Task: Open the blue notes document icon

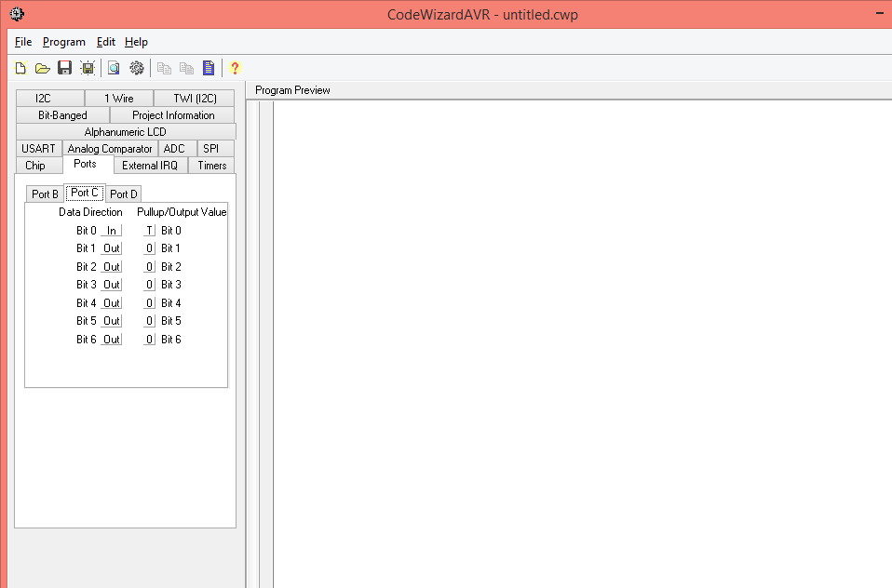Action: tap(209, 68)
